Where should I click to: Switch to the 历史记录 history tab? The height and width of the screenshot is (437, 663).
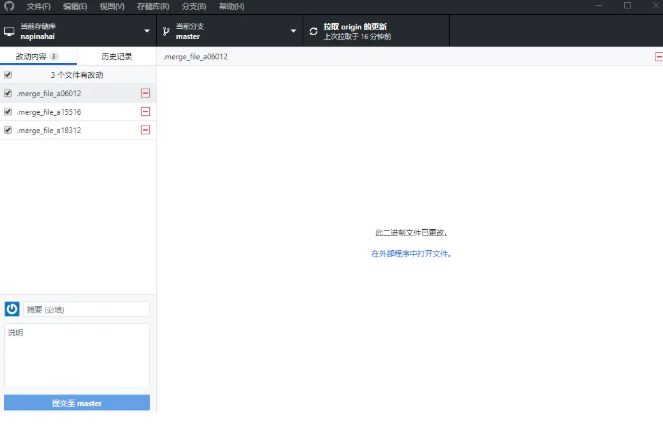tap(116, 57)
